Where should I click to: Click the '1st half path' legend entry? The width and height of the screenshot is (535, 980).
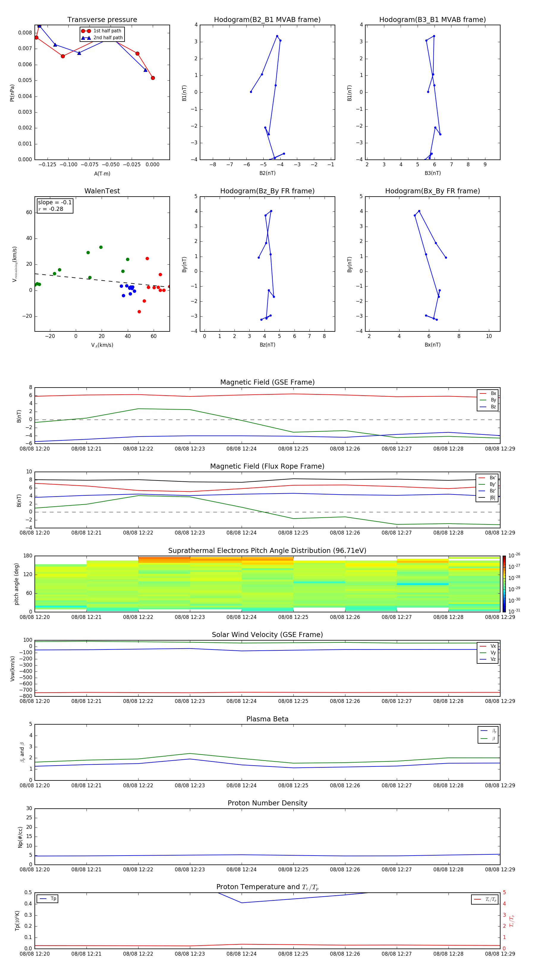point(101,31)
